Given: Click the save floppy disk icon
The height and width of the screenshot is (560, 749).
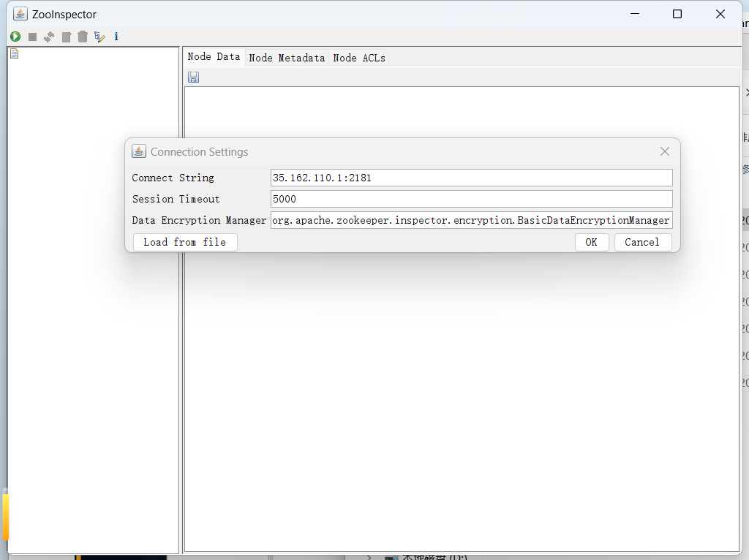Looking at the screenshot, I should [x=193, y=77].
